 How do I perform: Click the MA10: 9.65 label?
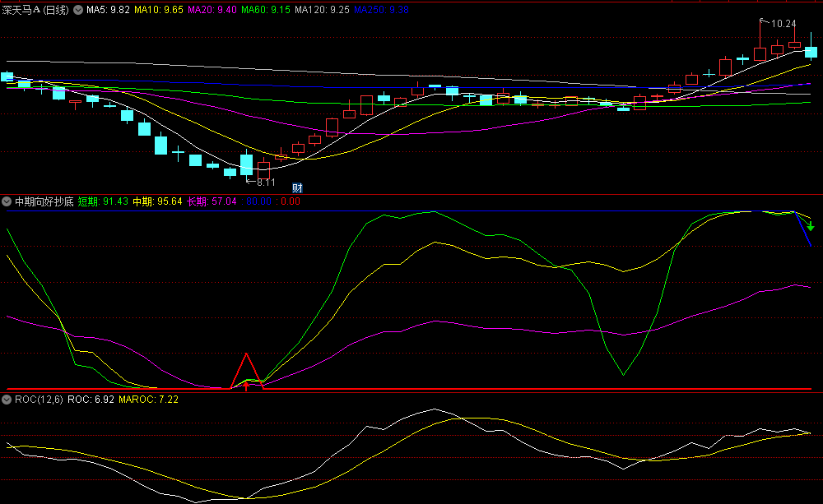click(x=159, y=10)
